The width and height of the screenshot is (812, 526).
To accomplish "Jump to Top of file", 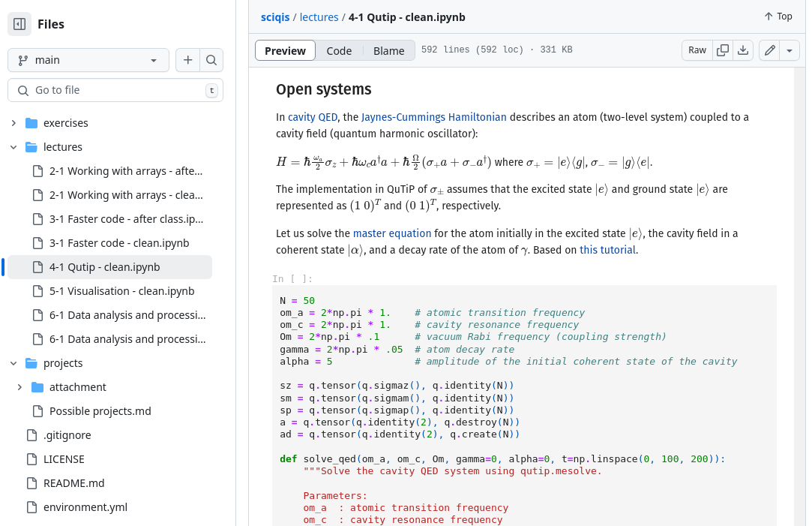I will point(778,16).
